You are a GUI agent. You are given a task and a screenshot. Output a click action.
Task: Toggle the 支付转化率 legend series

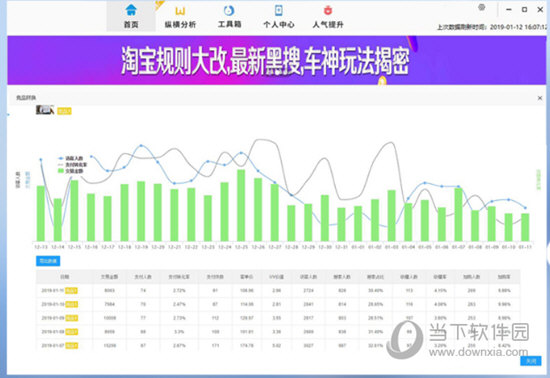[x=72, y=164]
